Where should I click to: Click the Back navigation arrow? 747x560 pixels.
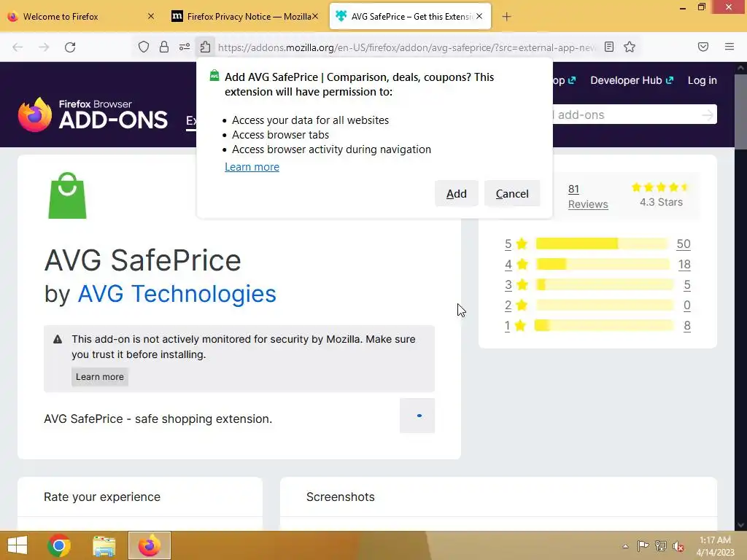[18, 47]
